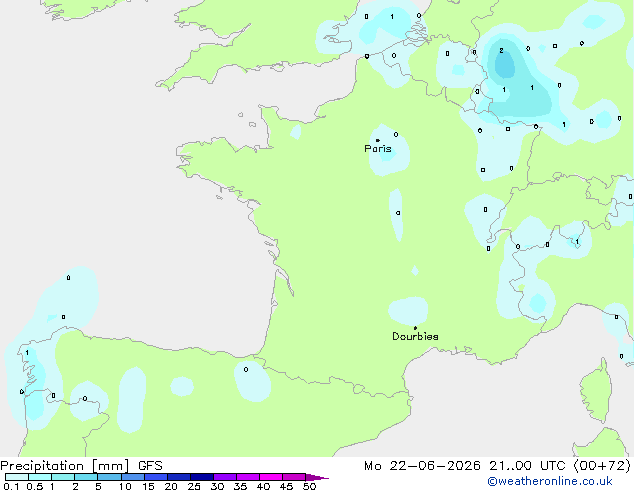Pick the 40–45 mm magenta legend swatch
Viewport: 634px width, 490px height.
pos(271,477)
